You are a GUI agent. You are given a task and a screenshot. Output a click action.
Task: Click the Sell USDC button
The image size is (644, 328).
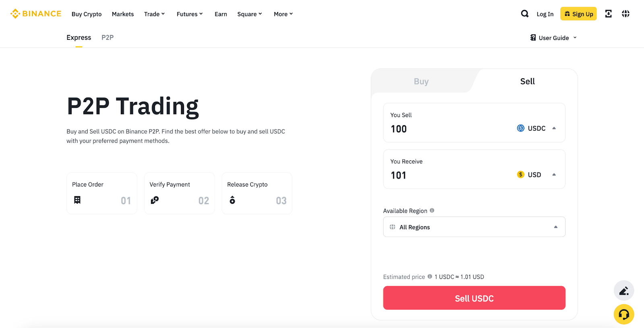[x=474, y=298]
